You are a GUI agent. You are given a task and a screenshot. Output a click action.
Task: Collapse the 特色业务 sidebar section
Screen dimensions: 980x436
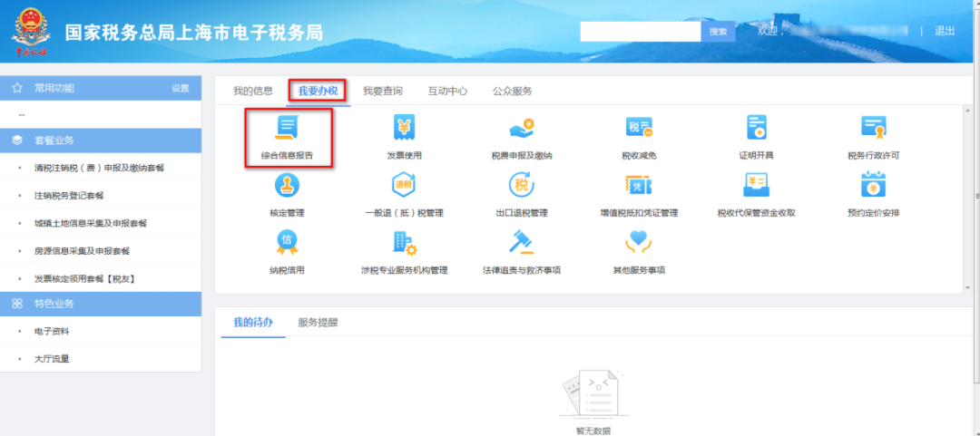coord(100,304)
